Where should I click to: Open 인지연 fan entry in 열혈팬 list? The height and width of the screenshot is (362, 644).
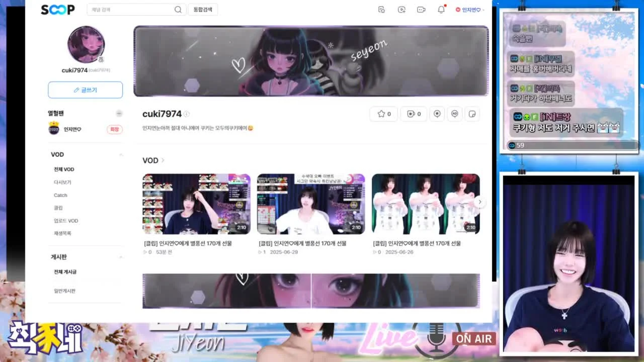[65, 129]
